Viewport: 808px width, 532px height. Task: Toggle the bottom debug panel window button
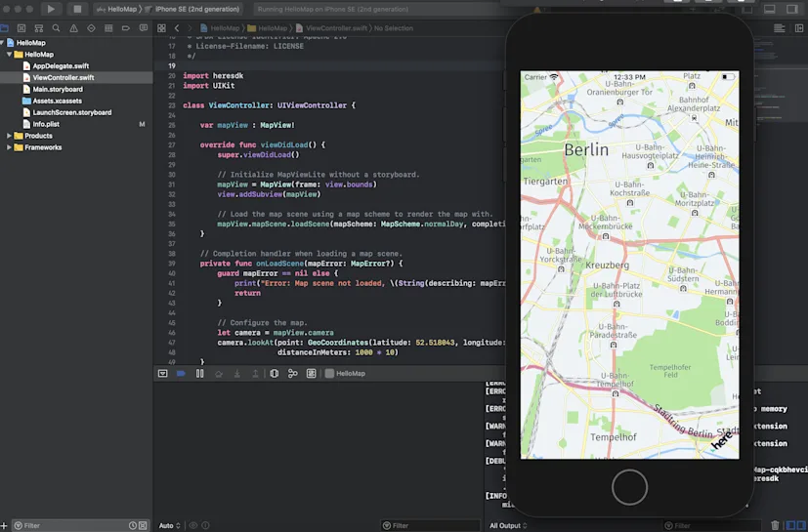coord(769,9)
